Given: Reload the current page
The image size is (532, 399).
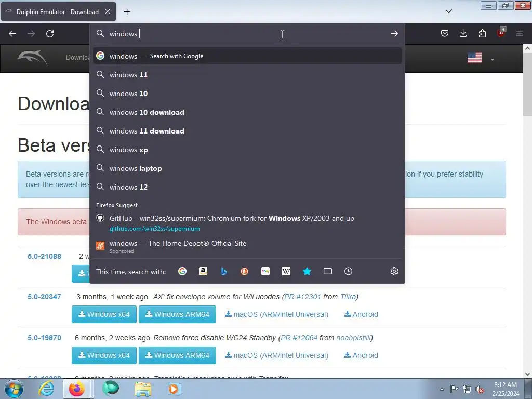Looking at the screenshot, I should click(x=50, y=34).
